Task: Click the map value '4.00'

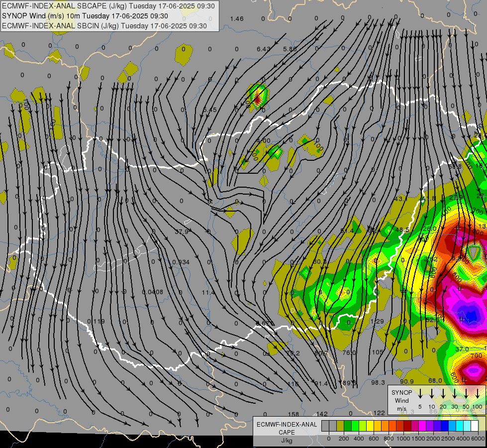Action: pyautogui.click(x=264, y=141)
